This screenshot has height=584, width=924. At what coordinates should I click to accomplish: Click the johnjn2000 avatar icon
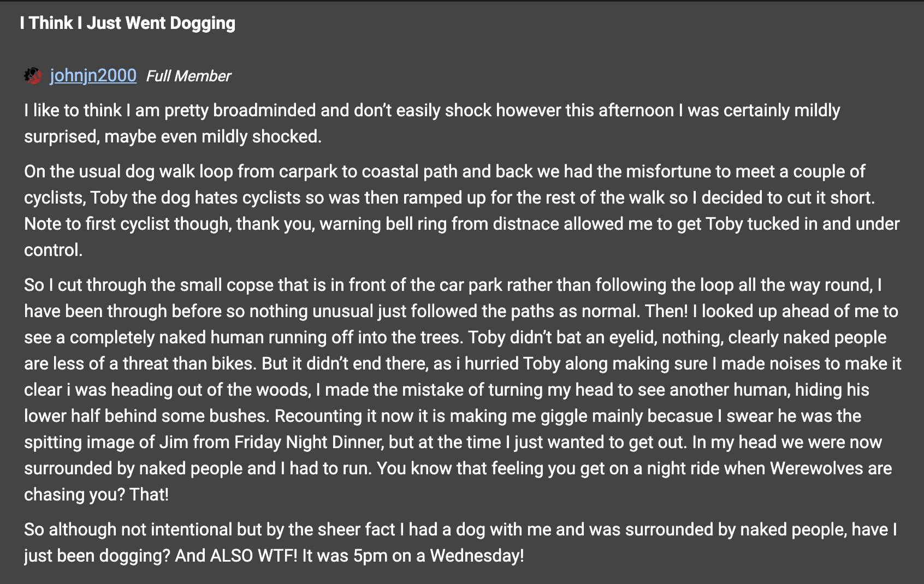click(33, 75)
